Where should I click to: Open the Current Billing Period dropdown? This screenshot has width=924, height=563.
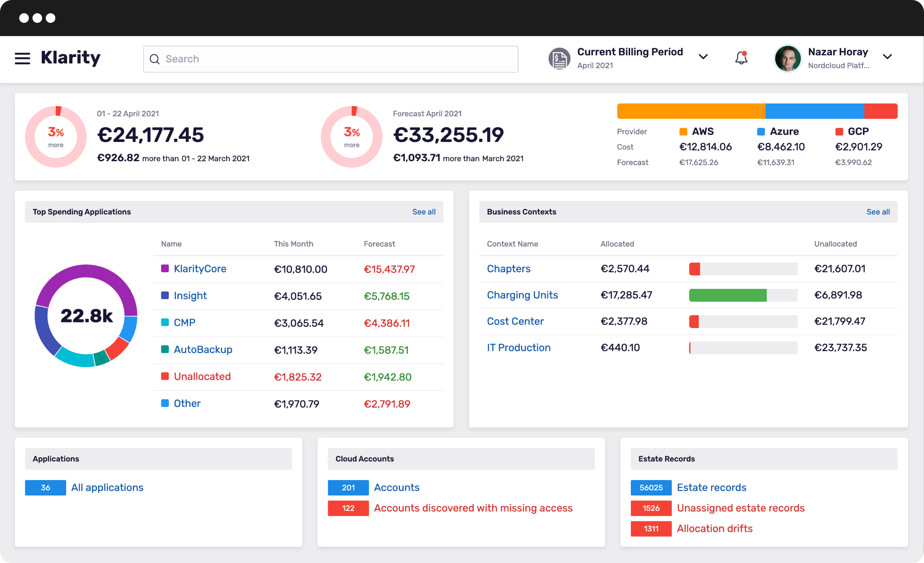click(703, 57)
